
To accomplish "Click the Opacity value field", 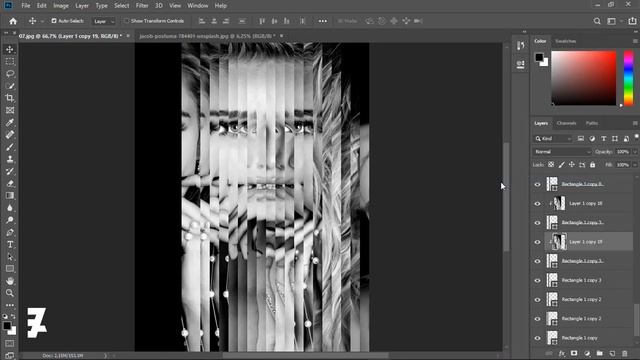I will [x=622, y=152].
